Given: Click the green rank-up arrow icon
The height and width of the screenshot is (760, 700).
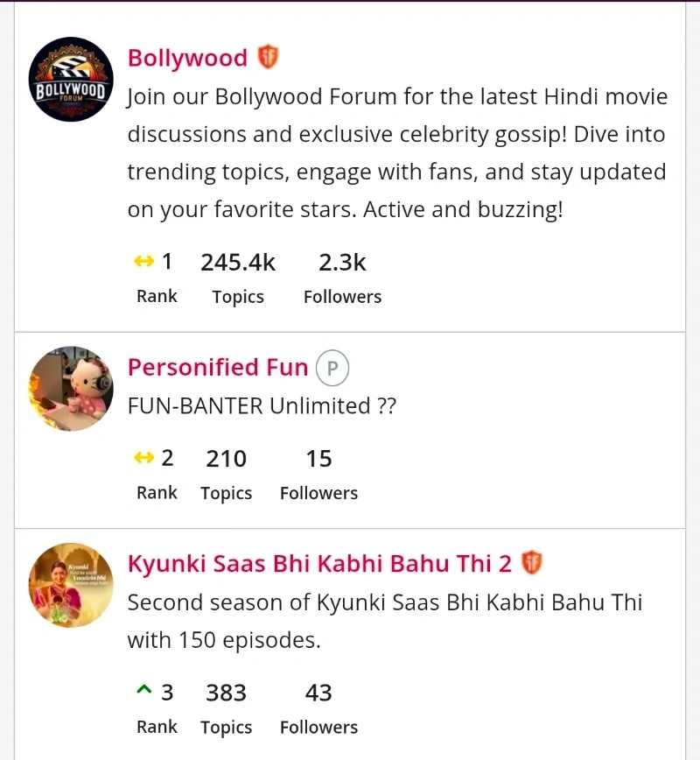Looking at the screenshot, I should tap(144, 692).
